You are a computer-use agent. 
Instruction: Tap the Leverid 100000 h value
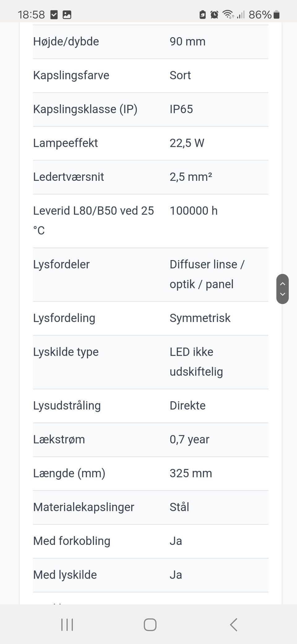[x=194, y=211]
